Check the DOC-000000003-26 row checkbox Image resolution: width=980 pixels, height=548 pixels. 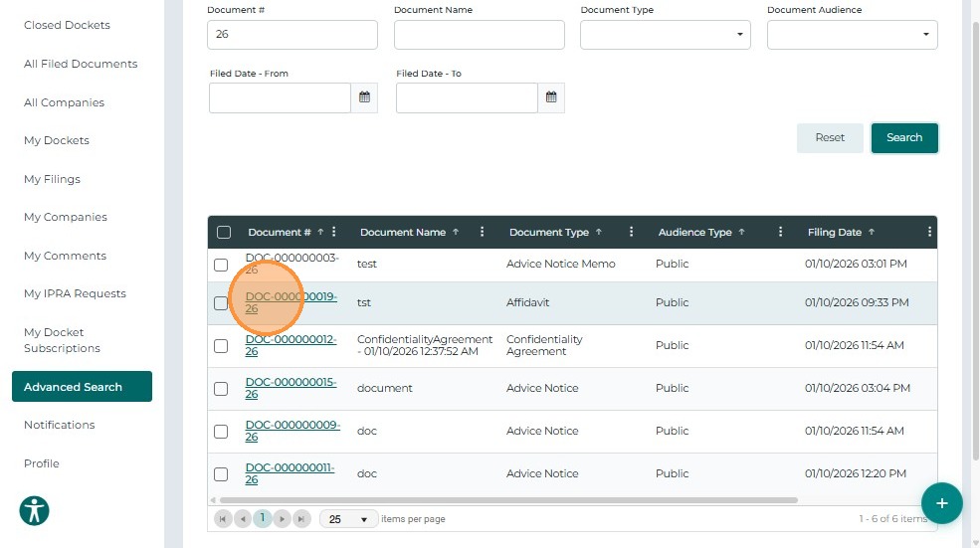221,265
